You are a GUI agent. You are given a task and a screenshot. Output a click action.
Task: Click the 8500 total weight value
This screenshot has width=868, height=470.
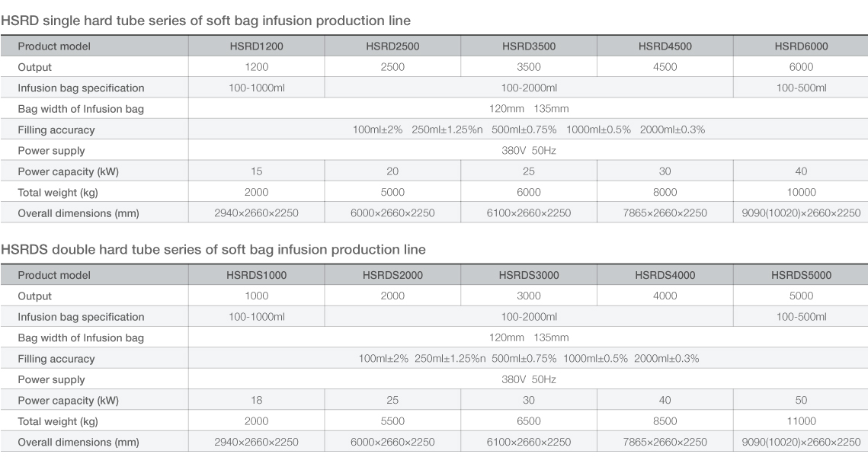[665, 420]
